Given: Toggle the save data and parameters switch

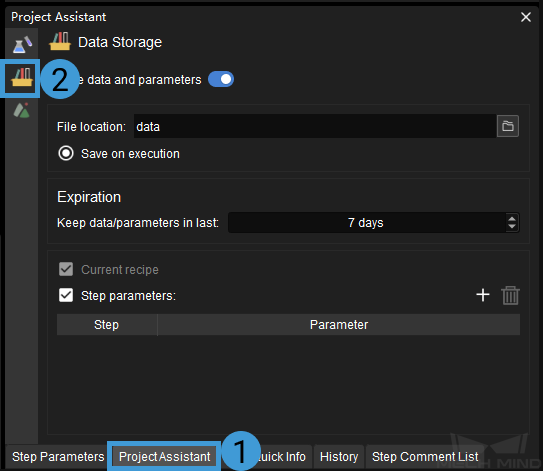Looking at the screenshot, I should pyautogui.click(x=221, y=79).
